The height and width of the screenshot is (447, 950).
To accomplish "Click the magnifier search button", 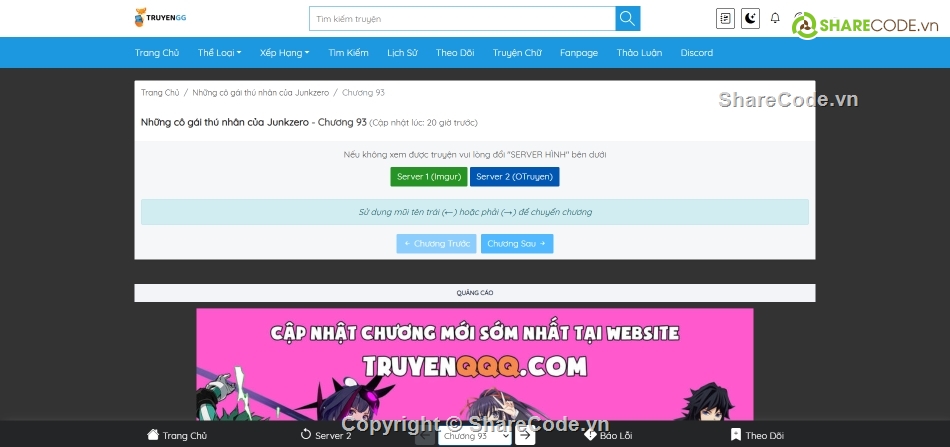I will (x=627, y=18).
